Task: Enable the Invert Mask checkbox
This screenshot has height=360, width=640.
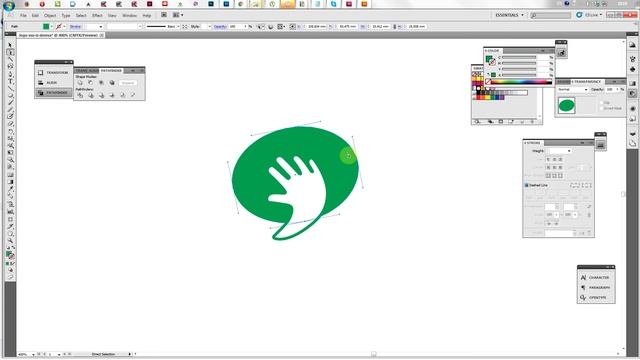Action: click(x=602, y=108)
